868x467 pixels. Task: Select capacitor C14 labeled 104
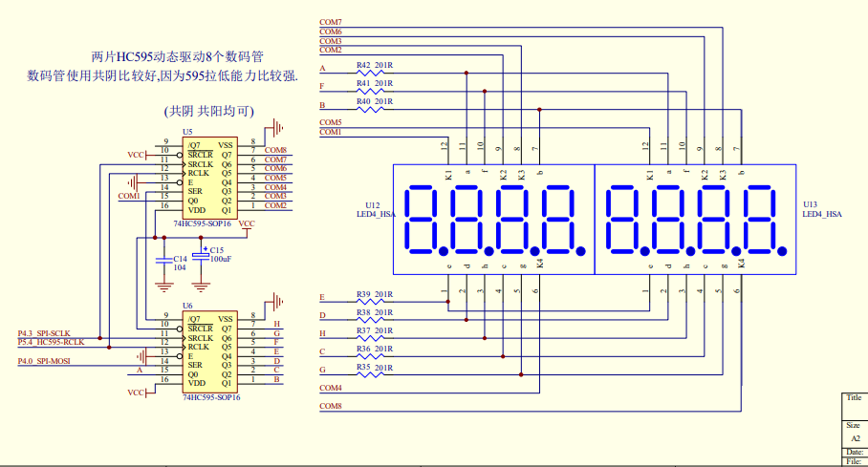pyautogui.click(x=164, y=258)
